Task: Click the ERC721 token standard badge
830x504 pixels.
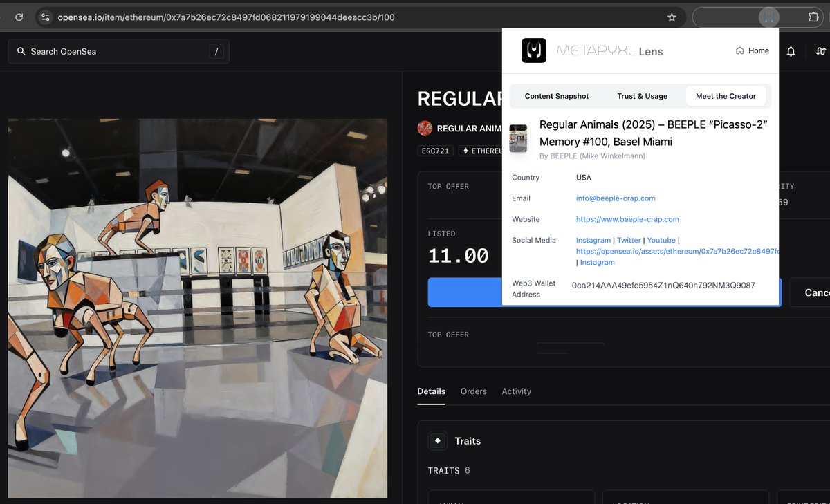Action: (x=435, y=151)
